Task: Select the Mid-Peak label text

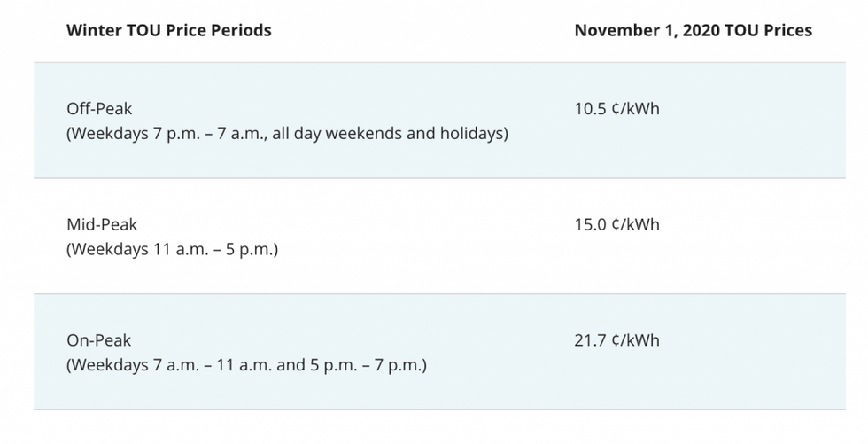Action: click(x=102, y=224)
